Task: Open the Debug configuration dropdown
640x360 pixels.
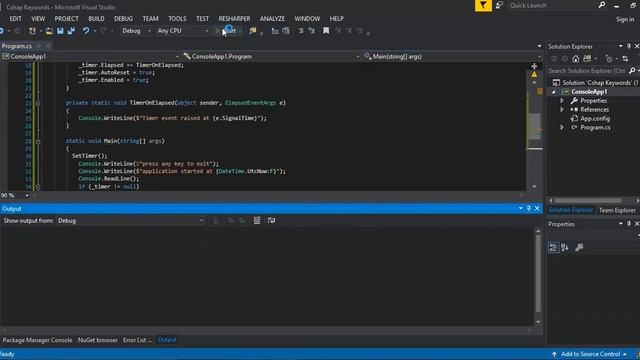Action: (x=136, y=31)
